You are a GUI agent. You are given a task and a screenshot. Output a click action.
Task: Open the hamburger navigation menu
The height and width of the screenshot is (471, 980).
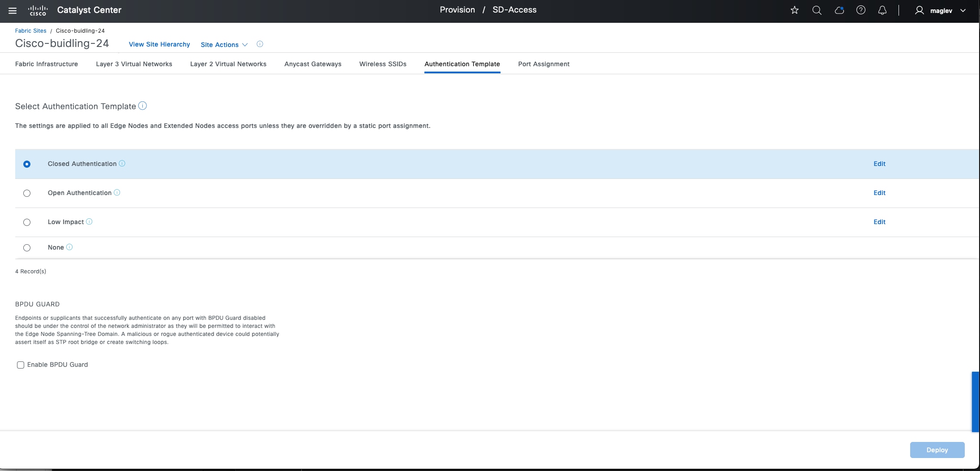tap(13, 10)
